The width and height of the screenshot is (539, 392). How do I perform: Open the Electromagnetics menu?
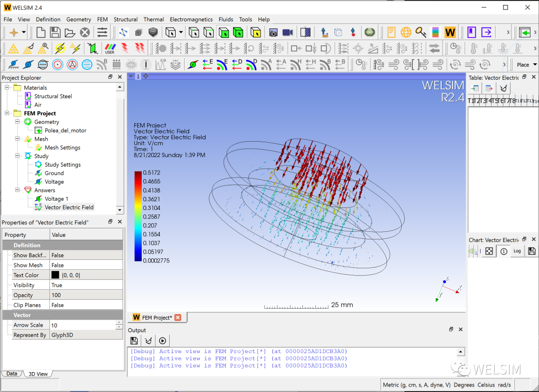(191, 19)
